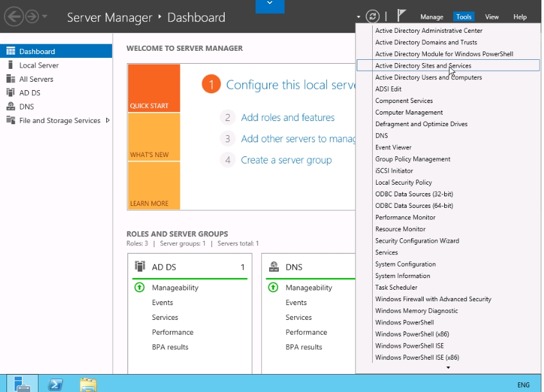The height and width of the screenshot is (392, 544).
Task: Select the QUICK START tile
Action: coord(153,88)
